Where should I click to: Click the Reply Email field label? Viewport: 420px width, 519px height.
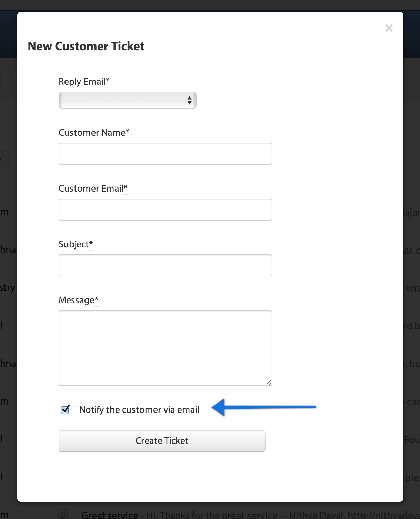pyautogui.click(x=84, y=82)
